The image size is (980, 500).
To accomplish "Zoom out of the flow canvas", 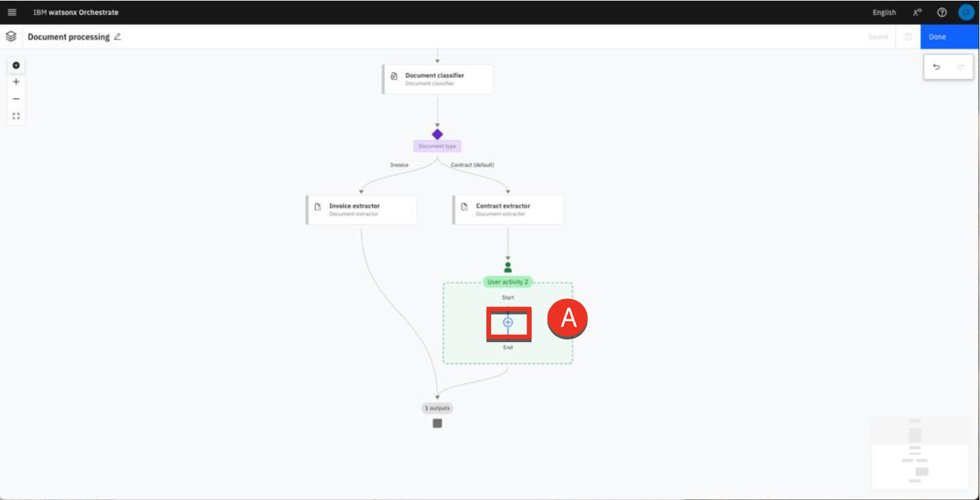I will (x=16, y=99).
